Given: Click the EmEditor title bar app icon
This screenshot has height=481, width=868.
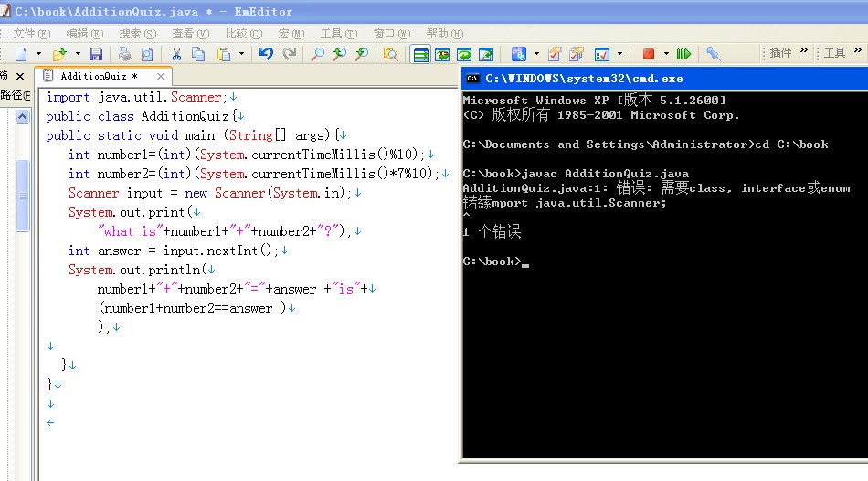Looking at the screenshot, I should [5, 11].
